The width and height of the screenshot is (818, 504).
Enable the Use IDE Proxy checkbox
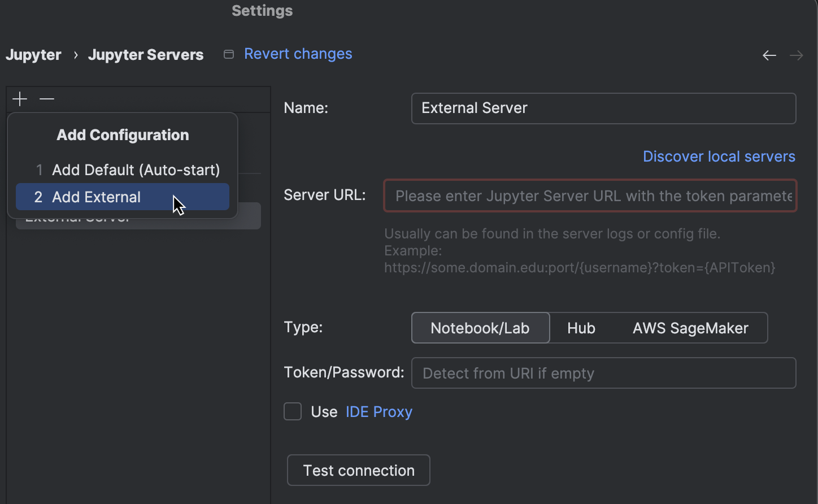[x=293, y=411]
